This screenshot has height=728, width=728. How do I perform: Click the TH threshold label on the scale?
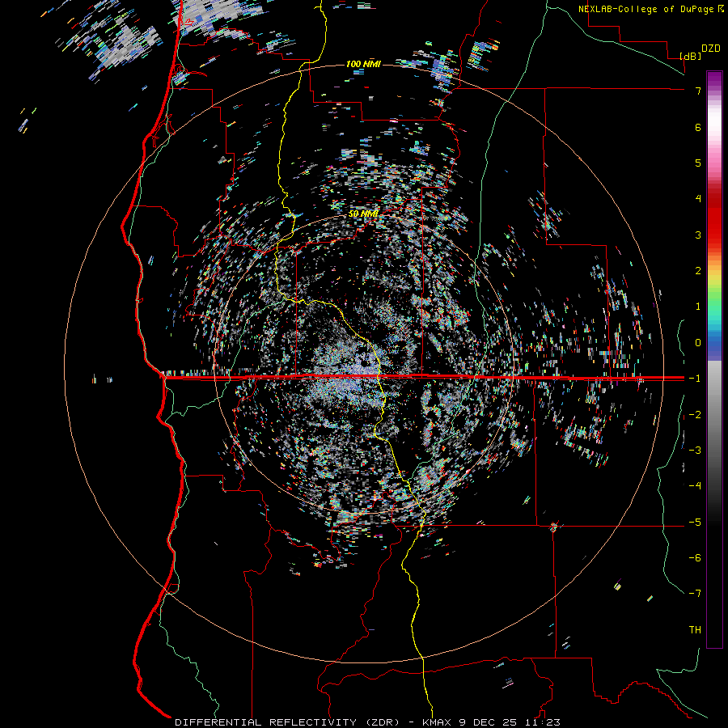click(695, 630)
